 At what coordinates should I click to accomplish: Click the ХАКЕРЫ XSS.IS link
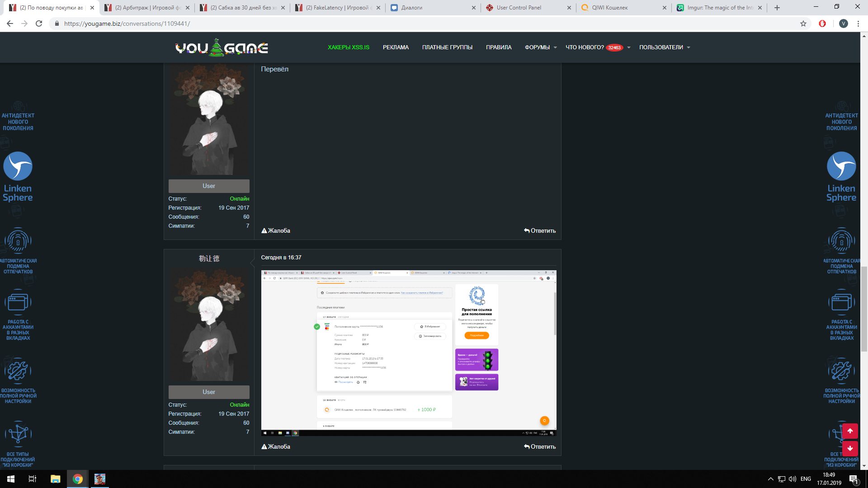[x=348, y=47]
